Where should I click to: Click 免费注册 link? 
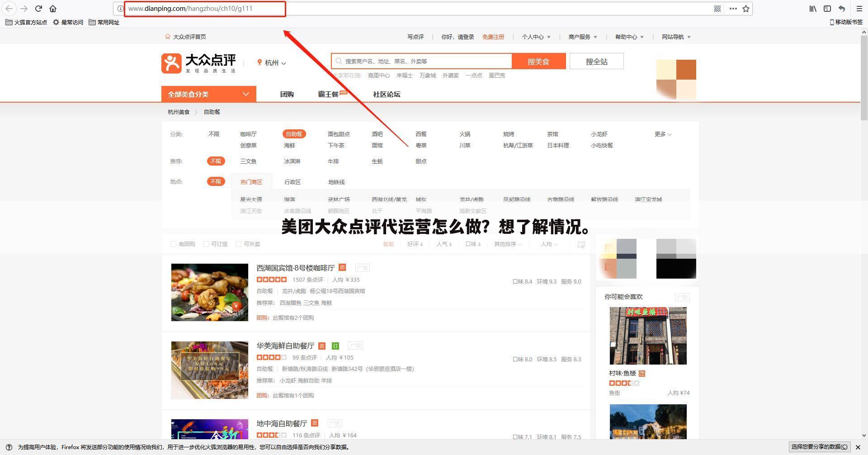[x=493, y=37]
